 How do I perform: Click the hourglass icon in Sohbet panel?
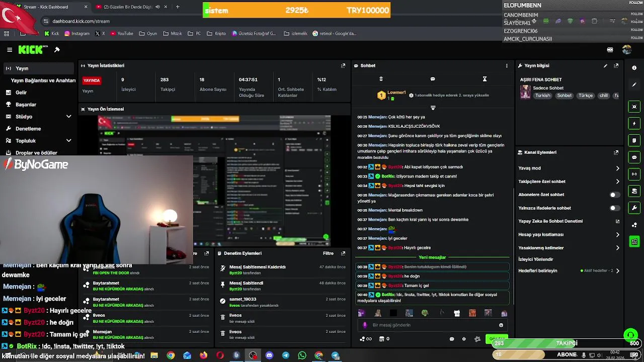click(x=485, y=79)
